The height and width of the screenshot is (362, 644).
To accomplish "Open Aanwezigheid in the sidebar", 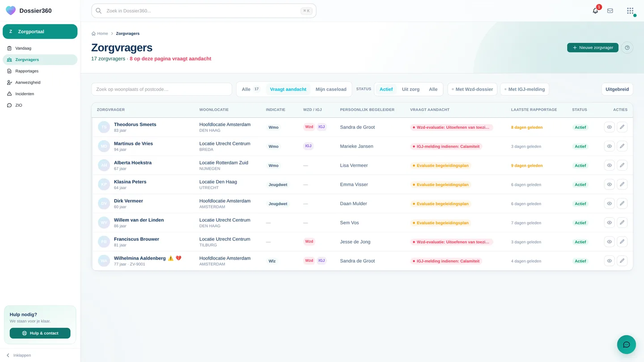I will tap(40, 83).
